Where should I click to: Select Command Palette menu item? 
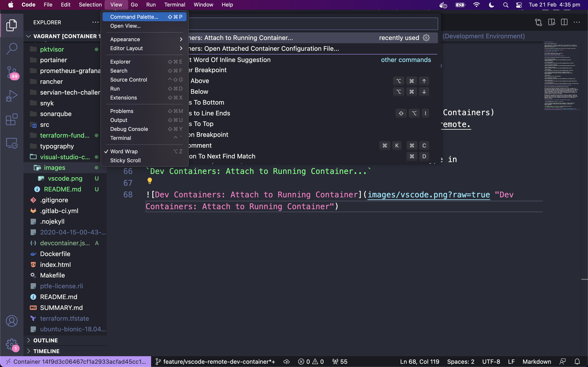point(134,17)
